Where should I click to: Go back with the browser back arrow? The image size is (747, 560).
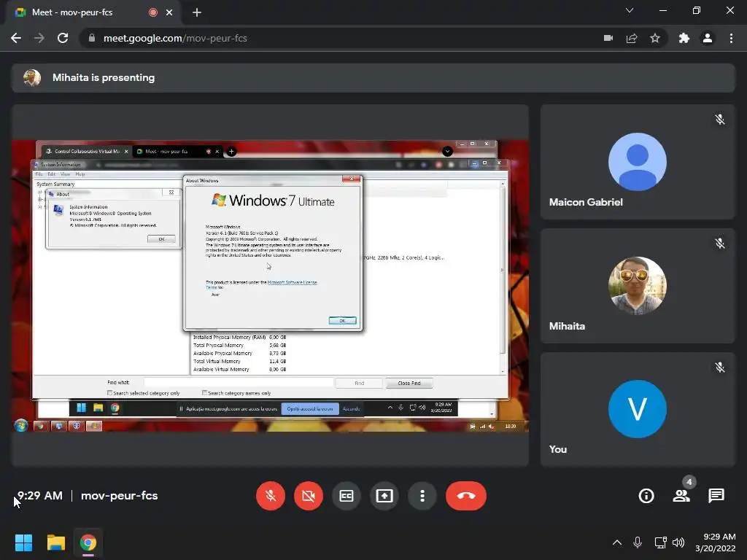16,38
